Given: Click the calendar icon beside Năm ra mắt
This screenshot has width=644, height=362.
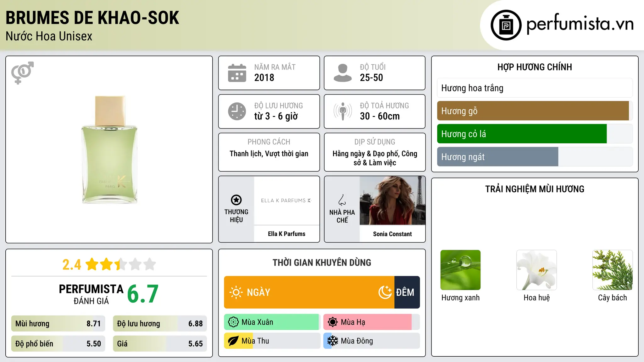Looking at the screenshot, I should (x=237, y=73).
